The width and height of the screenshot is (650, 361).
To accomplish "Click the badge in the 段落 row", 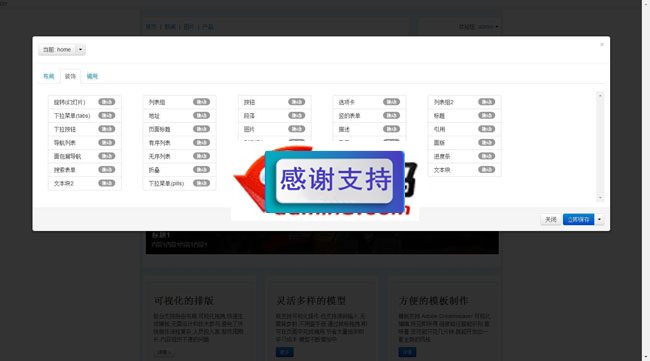I will (x=296, y=116).
